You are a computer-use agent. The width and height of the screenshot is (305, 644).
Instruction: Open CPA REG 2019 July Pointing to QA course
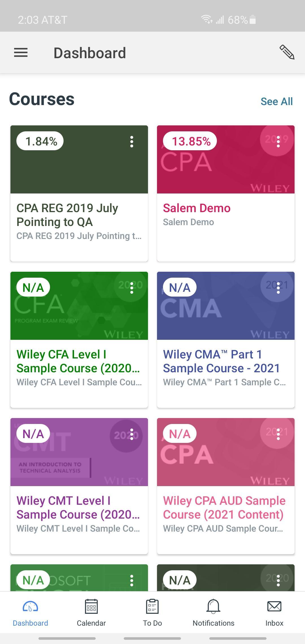(x=67, y=215)
